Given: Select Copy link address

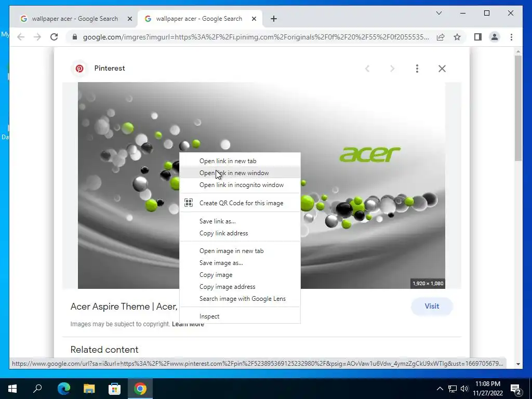Looking at the screenshot, I should (240, 233).
